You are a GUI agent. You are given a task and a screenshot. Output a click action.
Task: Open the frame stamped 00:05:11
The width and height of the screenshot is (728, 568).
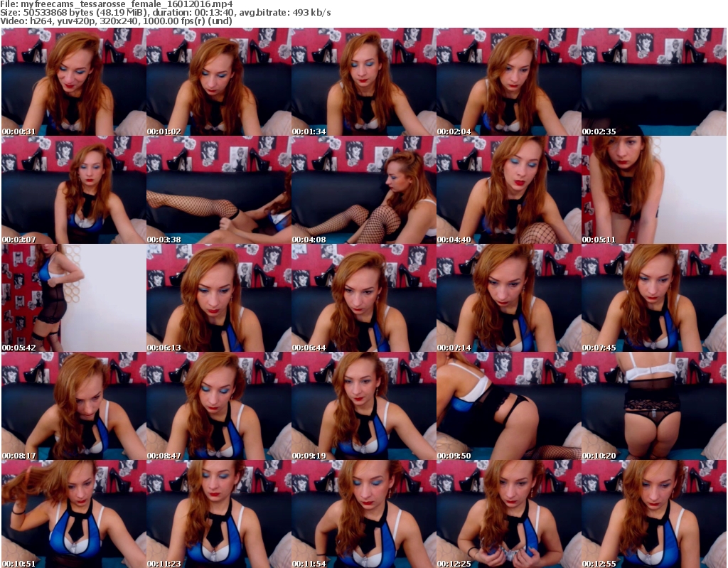pos(653,190)
